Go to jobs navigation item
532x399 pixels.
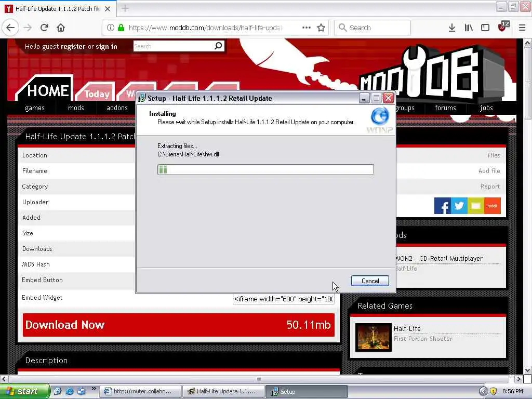click(x=486, y=108)
